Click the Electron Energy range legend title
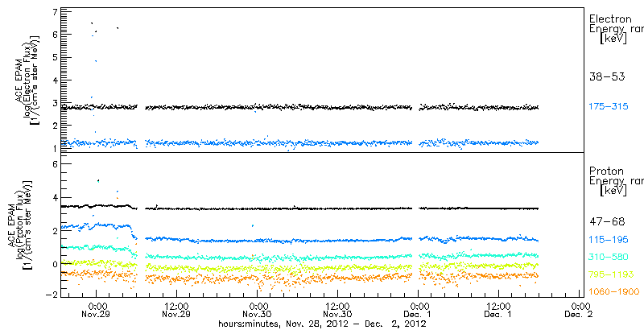This screenshot has height=330, width=644. (x=616, y=29)
